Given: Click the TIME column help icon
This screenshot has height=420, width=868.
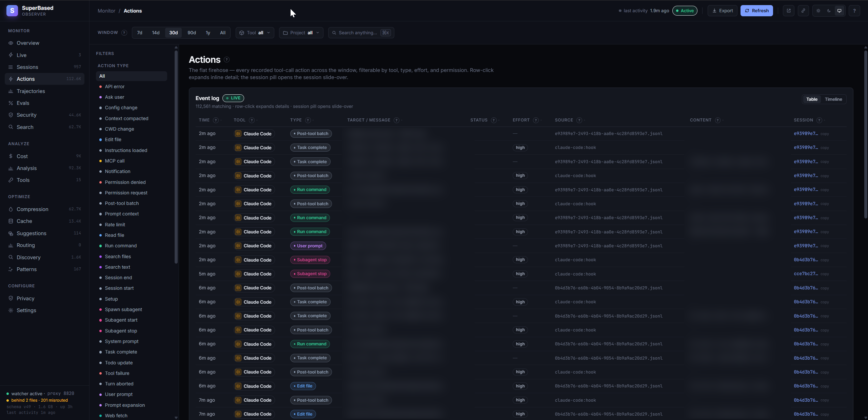Looking at the screenshot, I should point(216,120).
